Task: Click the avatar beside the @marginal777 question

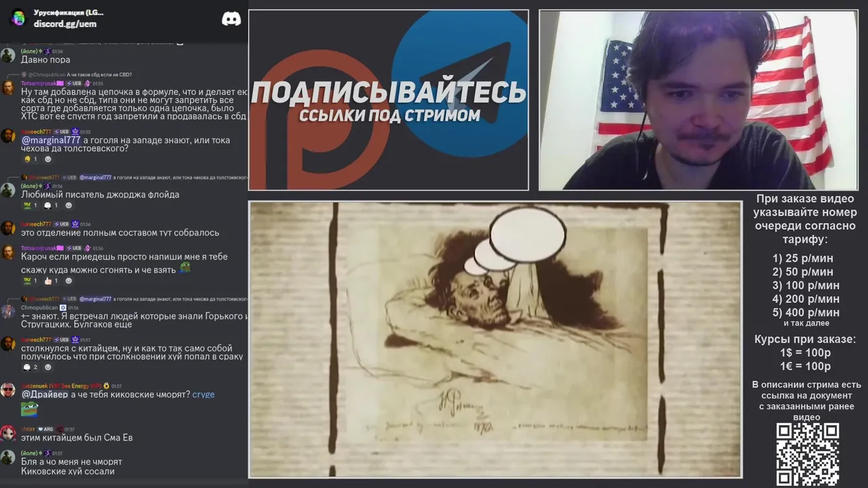Action: click(x=8, y=136)
